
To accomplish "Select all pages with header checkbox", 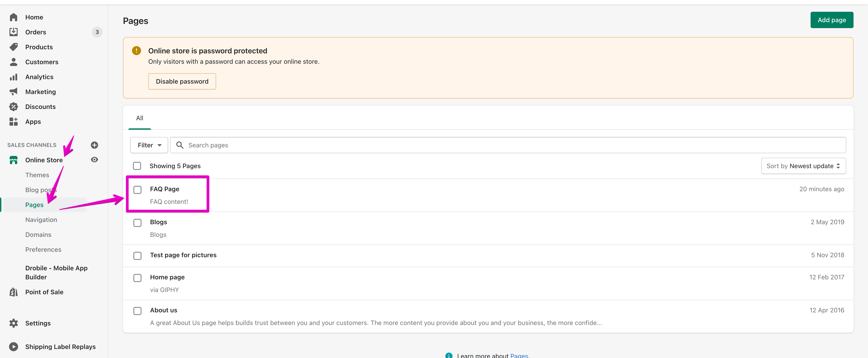I will (137, 166).
